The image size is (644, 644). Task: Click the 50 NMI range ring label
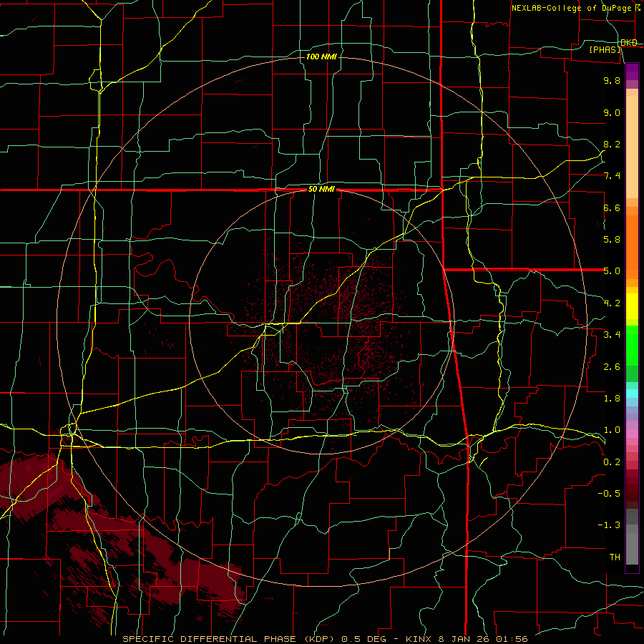321,190
